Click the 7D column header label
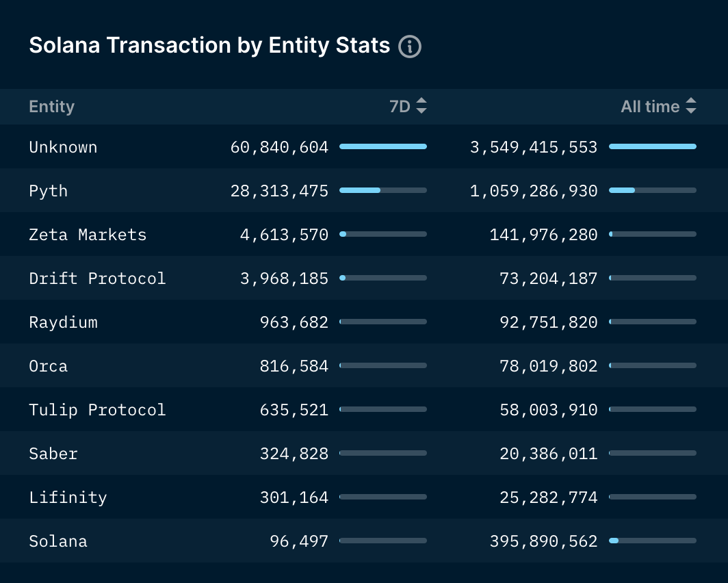The height and width of the screenshot is (583, 728). 400,106
